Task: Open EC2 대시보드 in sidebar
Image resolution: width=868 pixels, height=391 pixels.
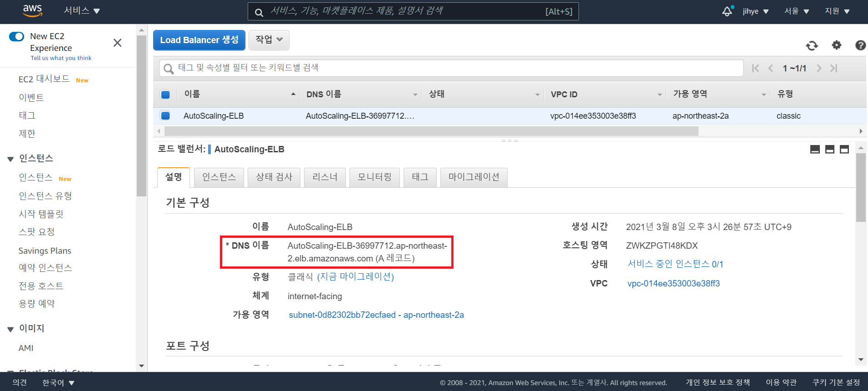Action: (44, 79)
